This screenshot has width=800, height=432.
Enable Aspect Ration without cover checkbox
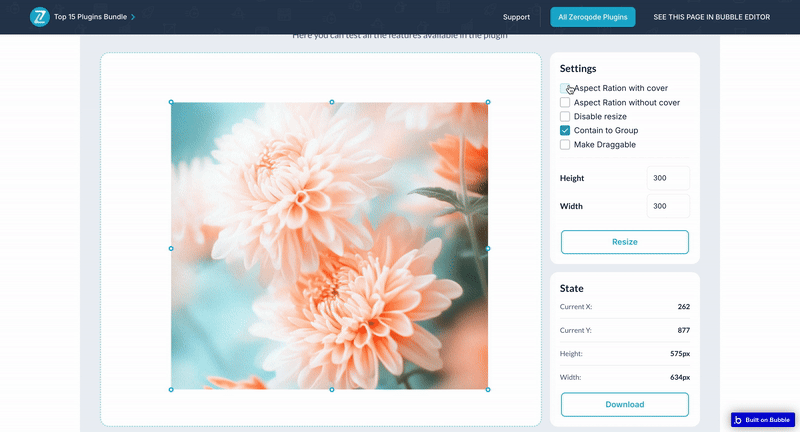pyautogui.click(x=565, y=103)
